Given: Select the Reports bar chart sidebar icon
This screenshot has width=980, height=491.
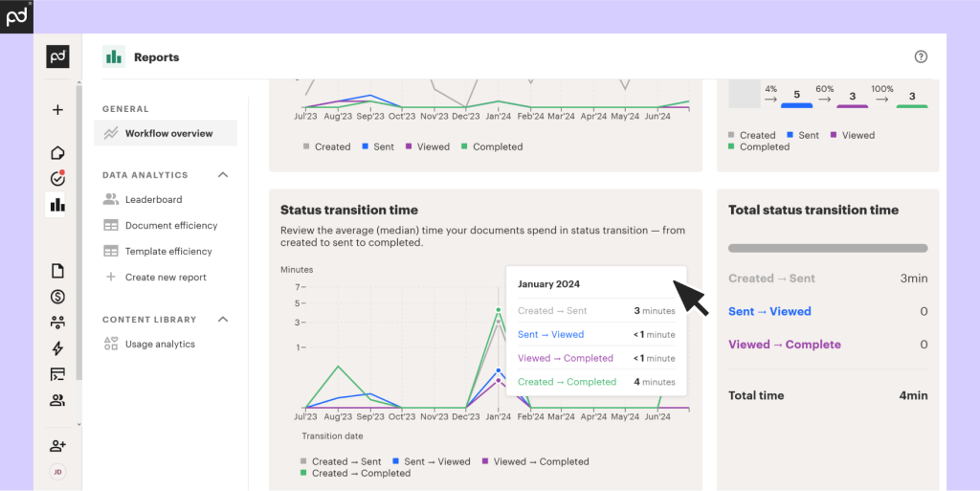Looking at the screenshot, I should [x=57, y=205].
